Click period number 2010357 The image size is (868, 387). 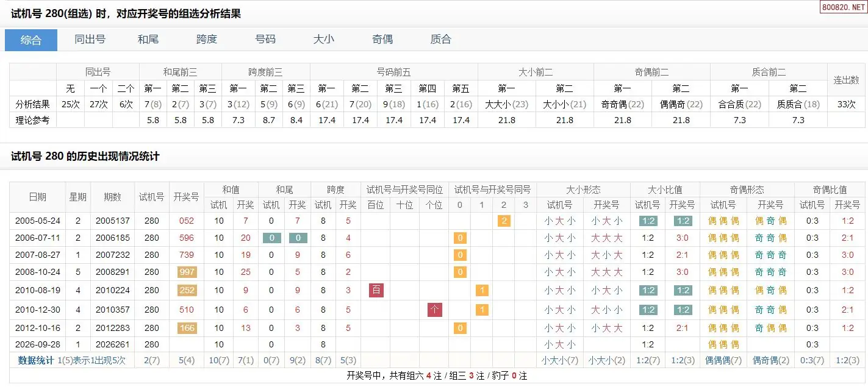[112, 310]
